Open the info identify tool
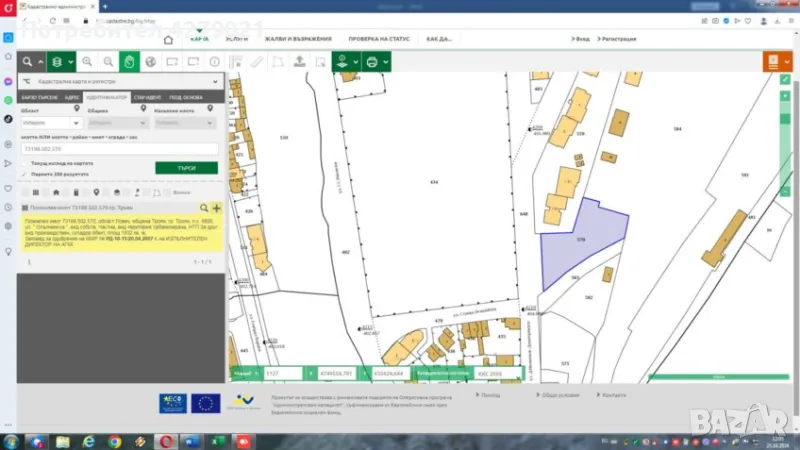The width and height of the screenshot is (800, 450). pyautogui.click(x=214, y=62)
